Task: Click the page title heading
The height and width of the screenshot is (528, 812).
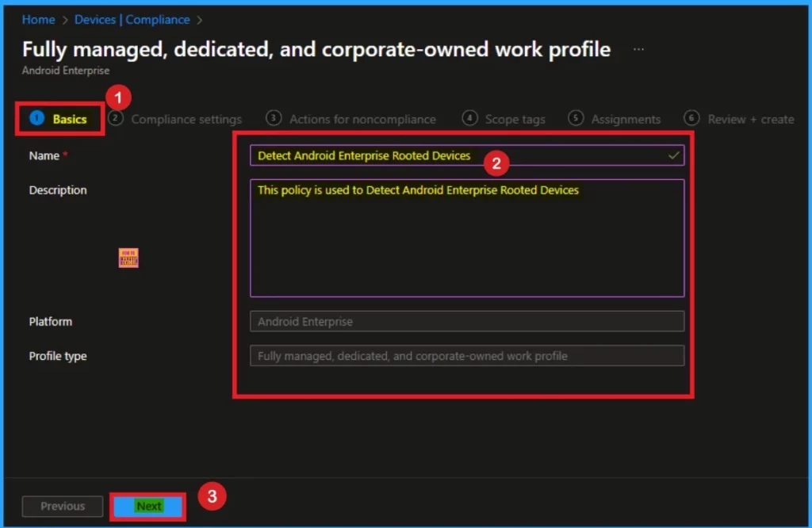Action: click(316, 50)
